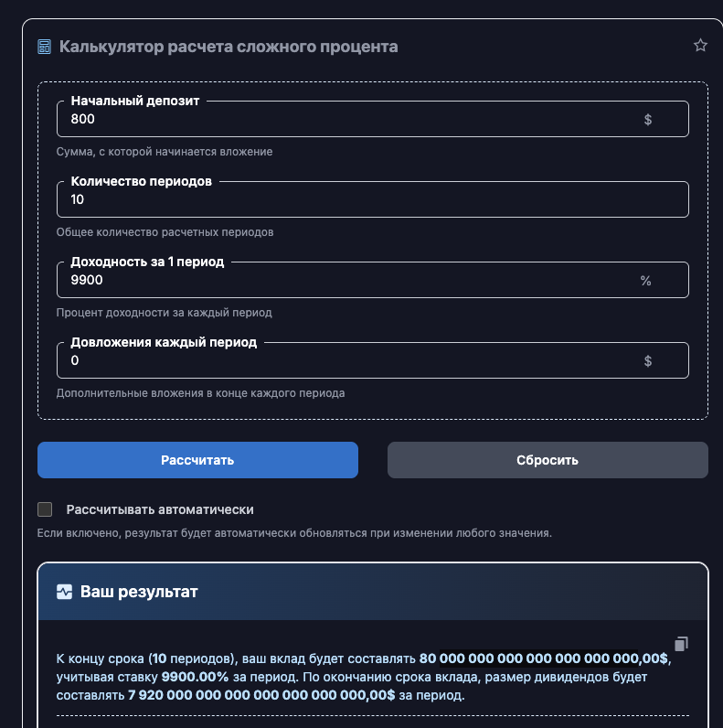Image resolution: width=723 pixels, height=728 pixels.
Task: Click the calculator icon beside the title
Action: [44, 47]
